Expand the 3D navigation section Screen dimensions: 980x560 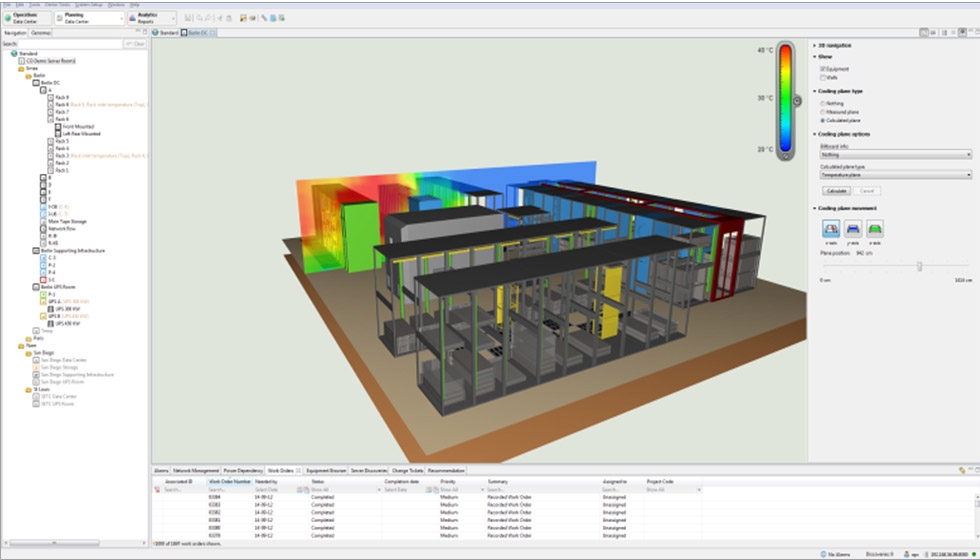815,45
